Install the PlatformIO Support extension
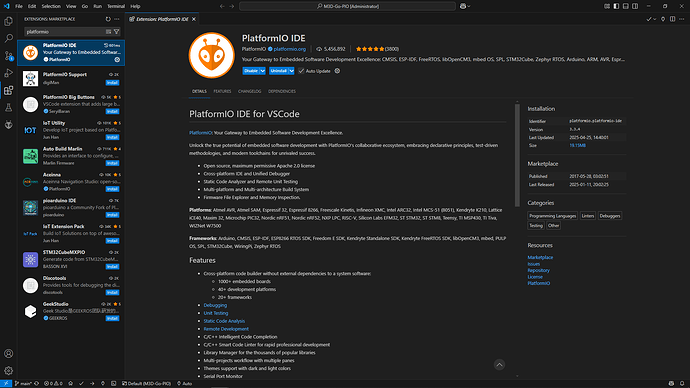Viewport: 690px width, 388px height. click(112, 83)
